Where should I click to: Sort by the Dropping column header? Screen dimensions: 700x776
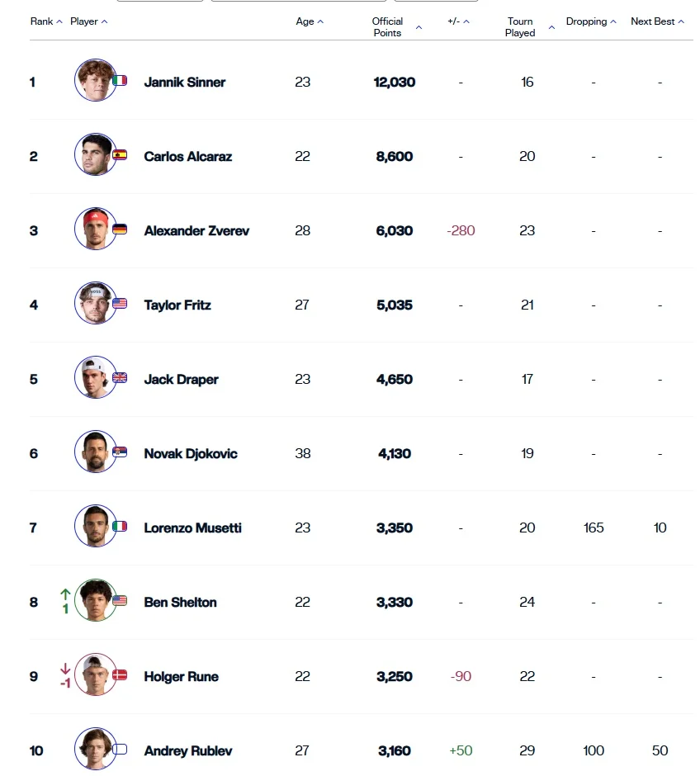591,21
